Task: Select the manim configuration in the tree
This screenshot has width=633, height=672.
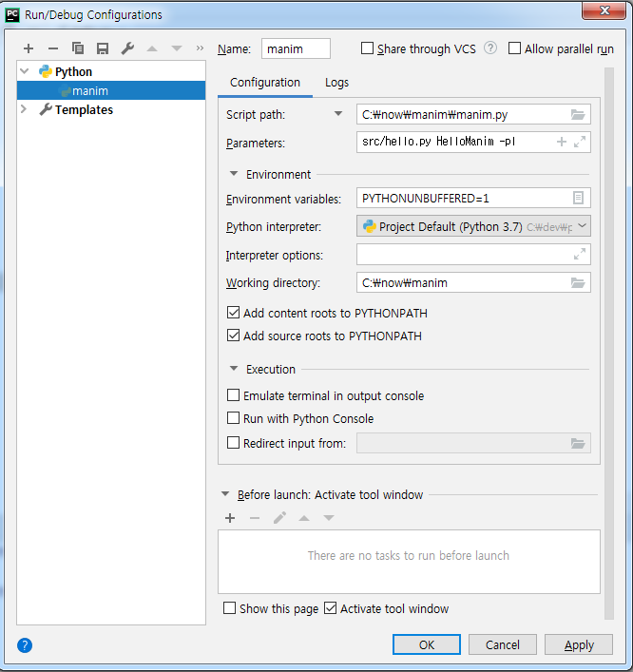Action: click(111, 90)
